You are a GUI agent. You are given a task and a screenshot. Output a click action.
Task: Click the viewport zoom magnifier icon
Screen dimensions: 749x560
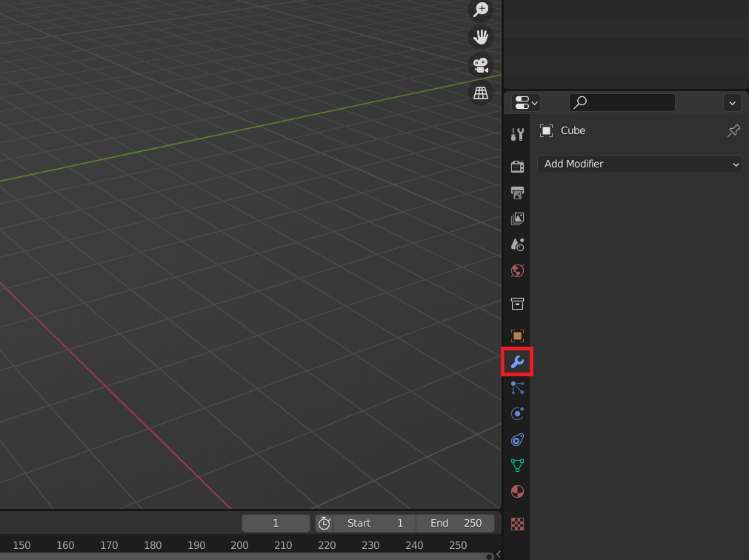(x=482, y=10)
